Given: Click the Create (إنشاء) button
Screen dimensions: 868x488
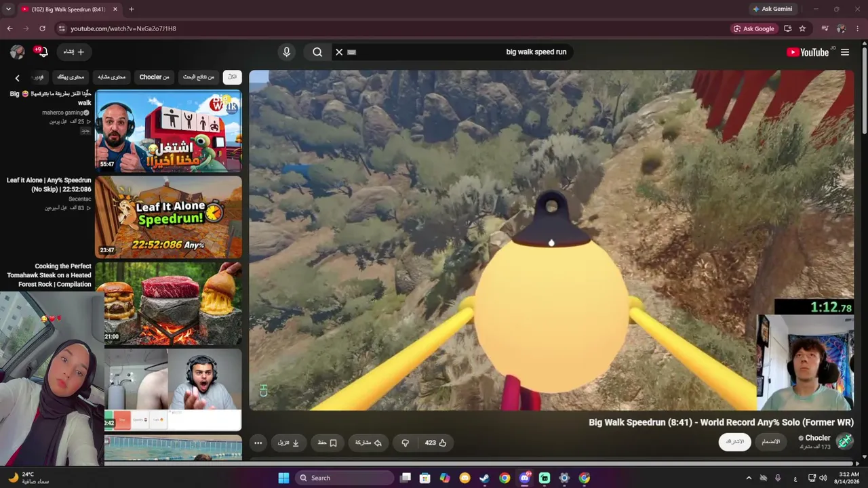Looking at the screenshot, I should 74,52.
